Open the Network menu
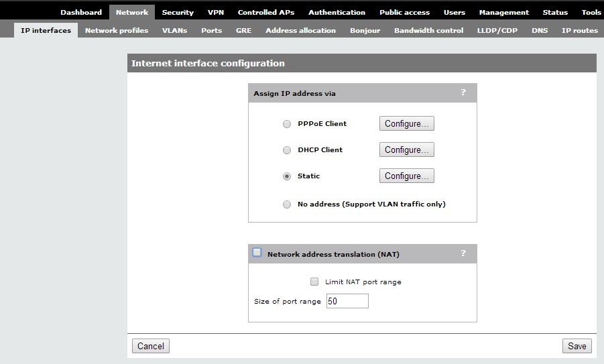The height and width of the screenshot is (364, 604). click(x=132, y=12)
